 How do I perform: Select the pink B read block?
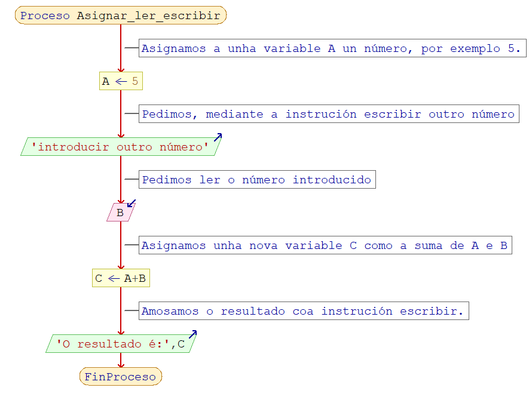pyautogui.click(x=120, y=213)
